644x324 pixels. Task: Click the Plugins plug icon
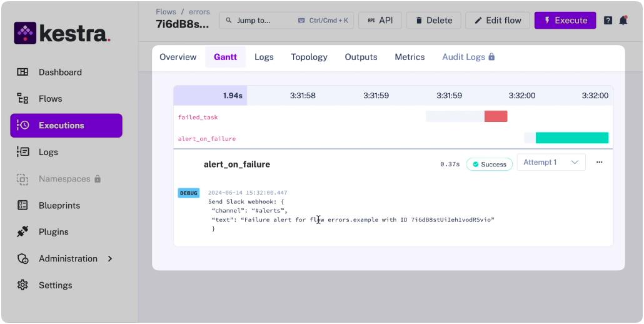22,232
